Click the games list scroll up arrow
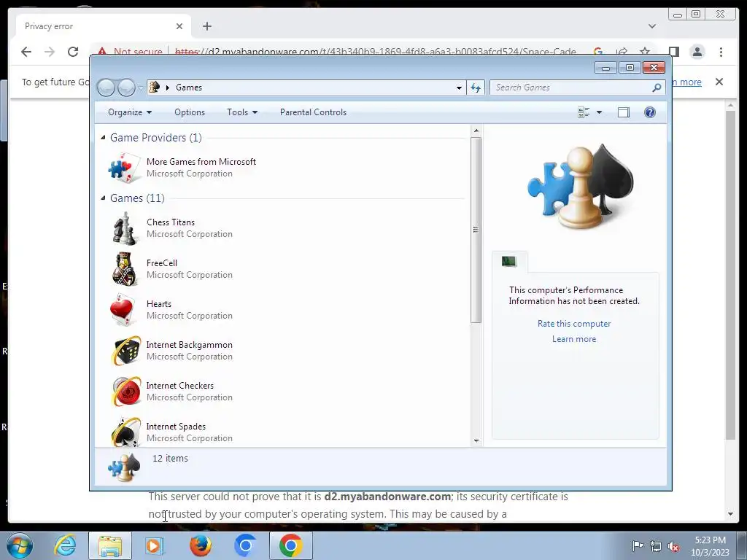This screenshot has height=560, width=747. tap(476, 131)
